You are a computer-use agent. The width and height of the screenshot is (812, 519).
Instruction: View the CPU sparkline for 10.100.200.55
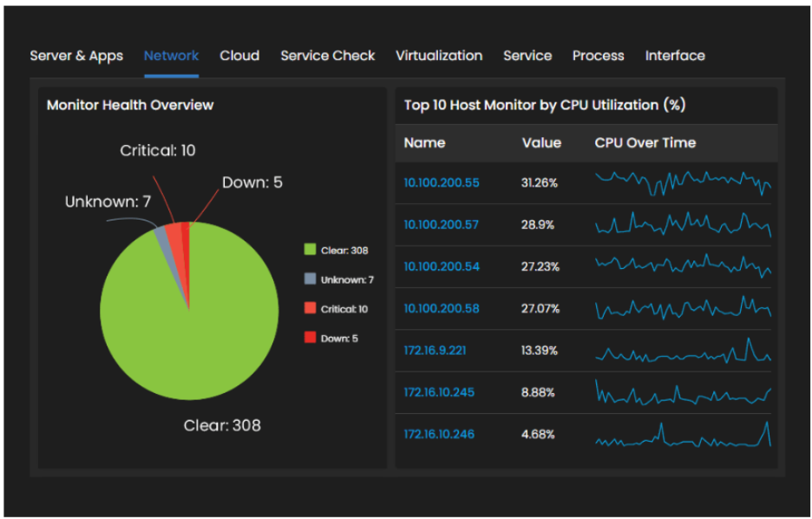click(683, 183)
